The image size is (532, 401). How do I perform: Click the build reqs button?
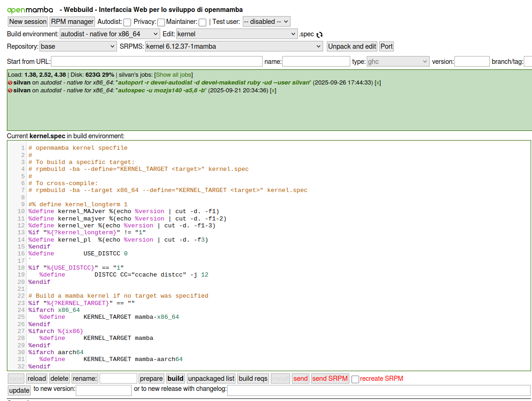pos(253,378)
